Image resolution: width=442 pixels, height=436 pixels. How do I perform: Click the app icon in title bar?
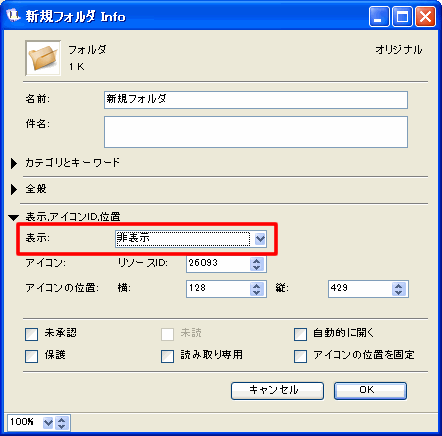click(13, 16)
